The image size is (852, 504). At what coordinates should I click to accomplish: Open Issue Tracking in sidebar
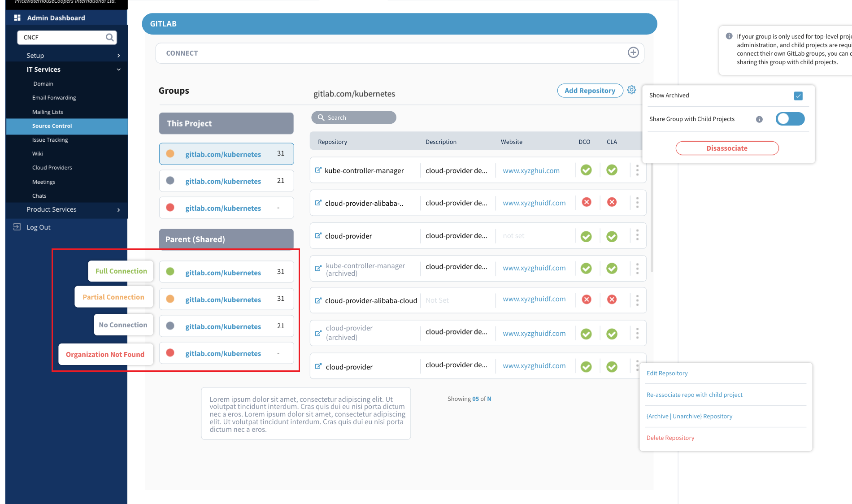coord(50,140)
